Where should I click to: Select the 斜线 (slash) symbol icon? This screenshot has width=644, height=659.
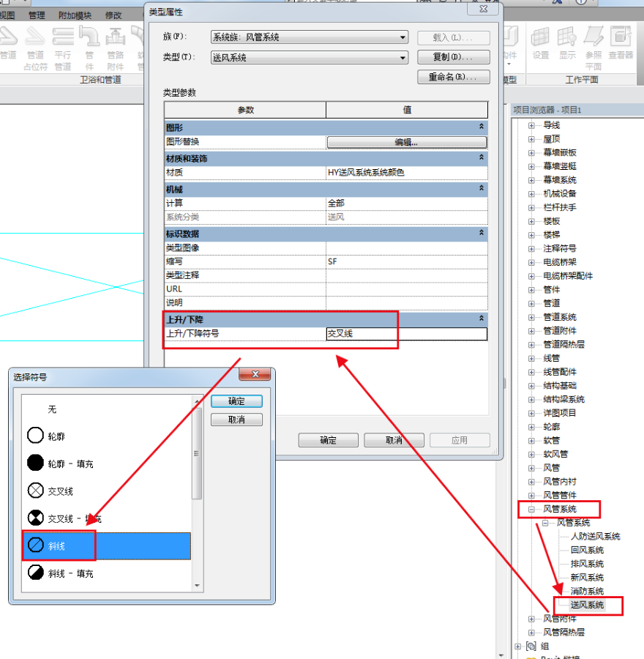point(35,546)
